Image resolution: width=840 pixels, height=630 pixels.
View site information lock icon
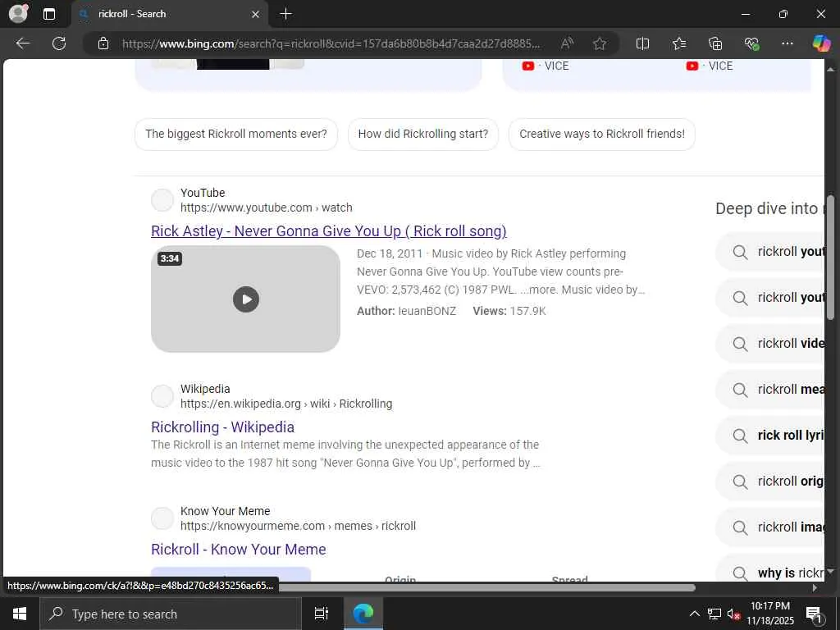[103, 43]
